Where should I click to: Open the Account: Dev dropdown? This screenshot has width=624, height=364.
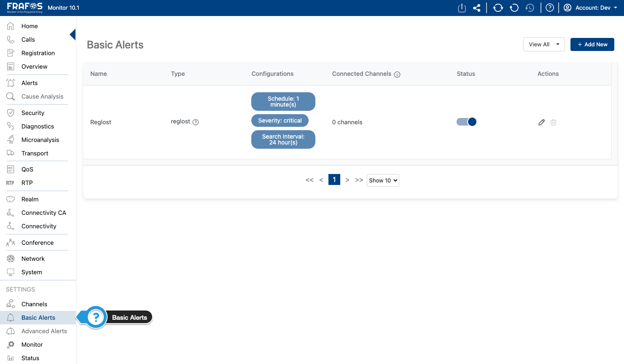click(x=590, y=8)
